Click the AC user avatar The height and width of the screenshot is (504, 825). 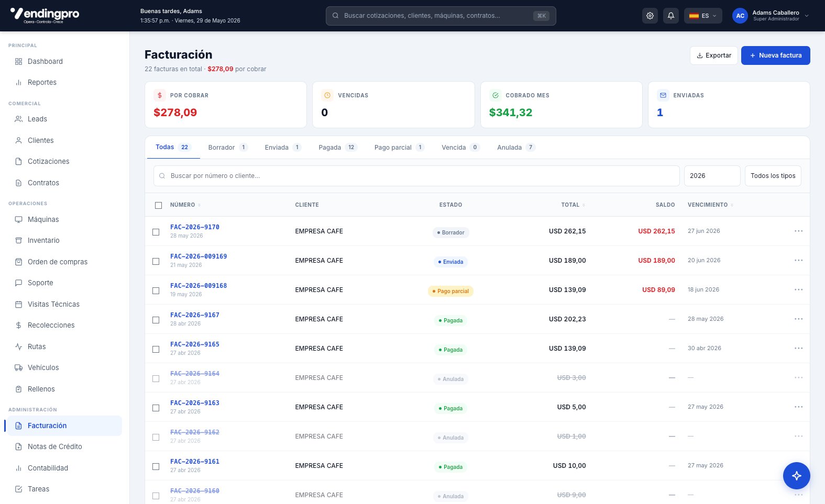point(740,16)
